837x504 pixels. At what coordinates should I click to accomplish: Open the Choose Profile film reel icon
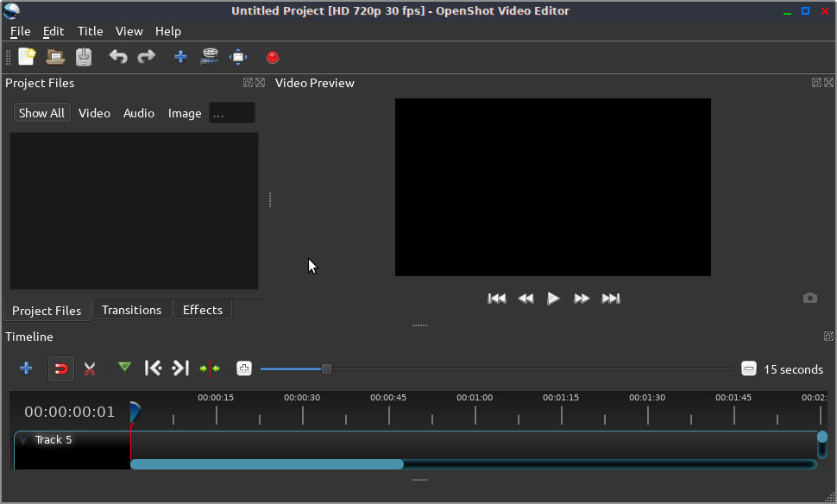coord(209,57)
